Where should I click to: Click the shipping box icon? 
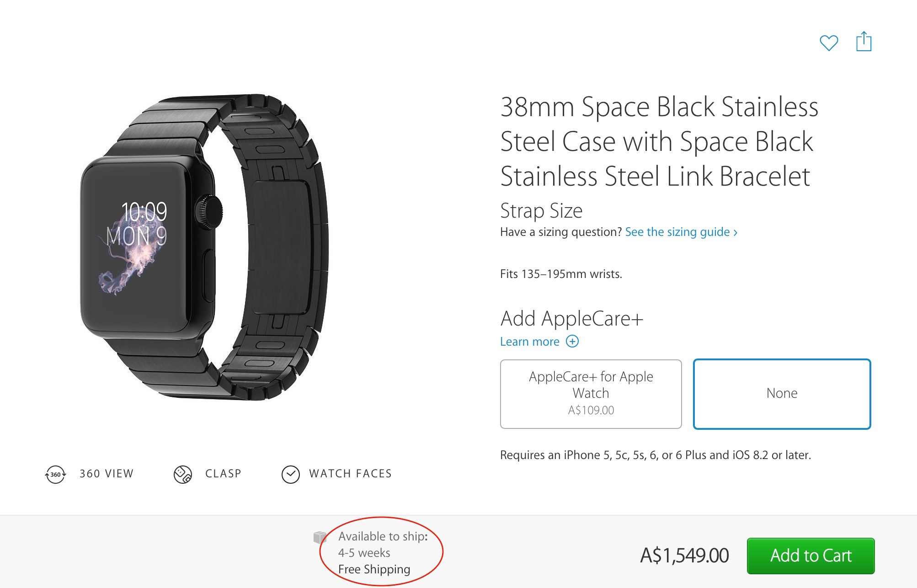320,537
